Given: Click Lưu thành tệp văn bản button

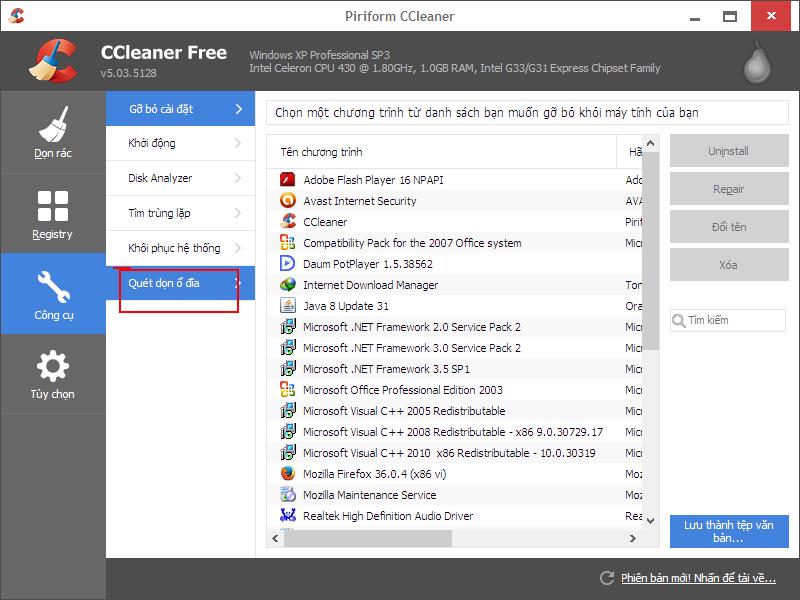Looking at the screenshot, I should 729,531.
